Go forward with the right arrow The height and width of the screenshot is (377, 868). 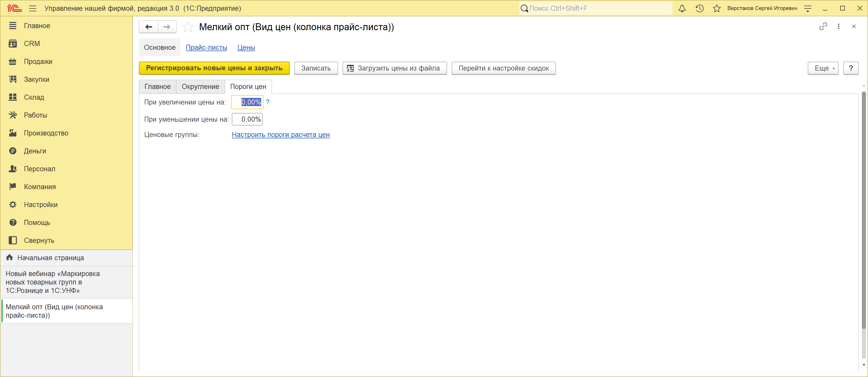(x=167, y=27)
